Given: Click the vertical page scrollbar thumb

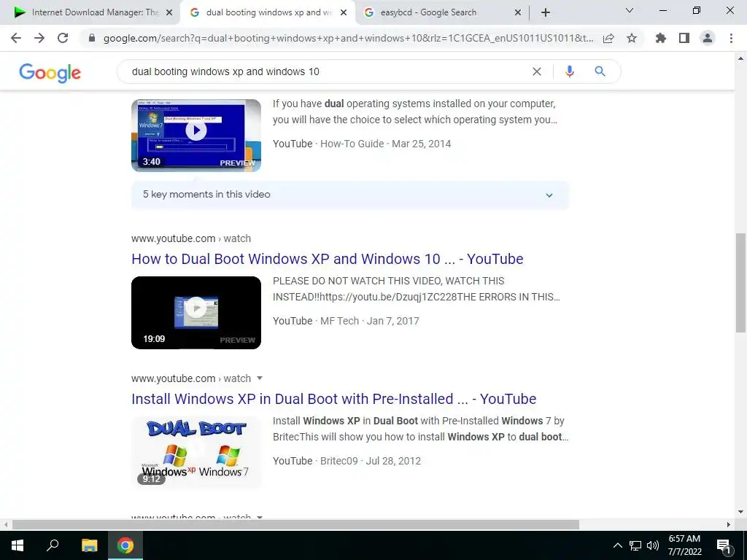Looking at the screenshot, I should [740, 283].
